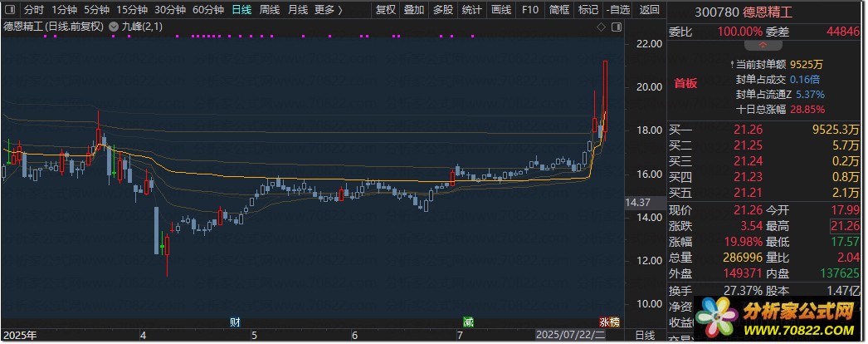The width and height of the screenshot is (868, 344).
Task: Click the 封单占流通Z value 5.37%
Action: pyautogui.click(x=811, y=95)
